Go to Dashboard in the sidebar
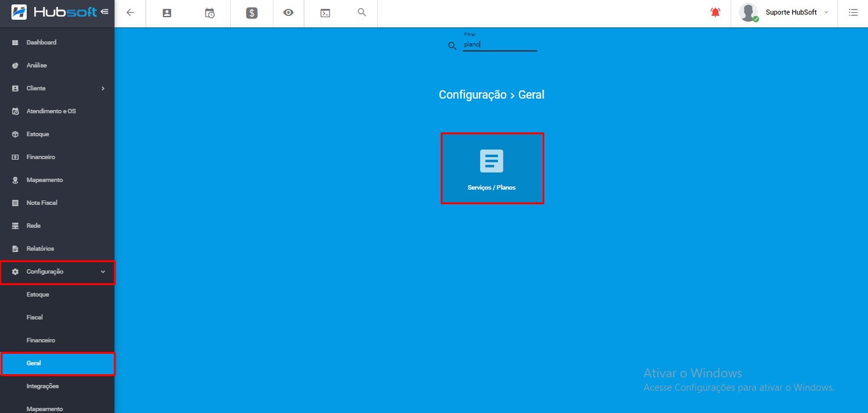868x413 pixels. point(41,43)
